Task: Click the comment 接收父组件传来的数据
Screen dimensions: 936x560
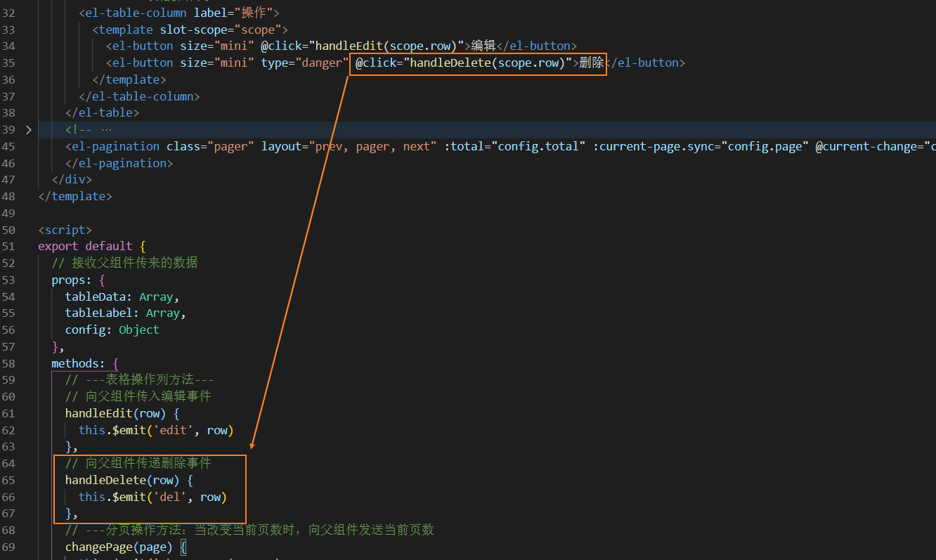Action: tap(124, 263)
